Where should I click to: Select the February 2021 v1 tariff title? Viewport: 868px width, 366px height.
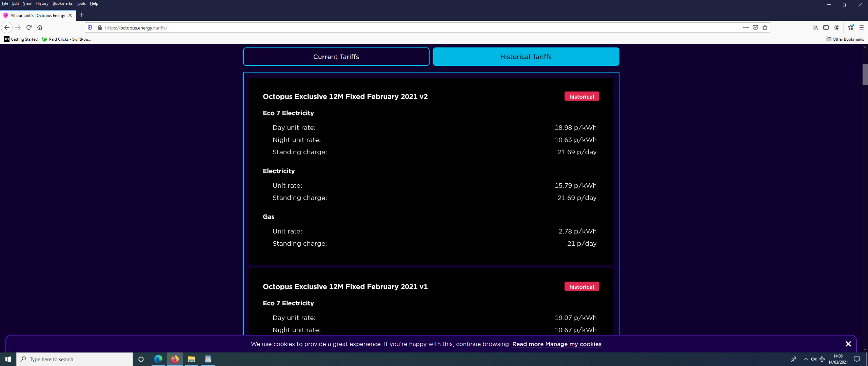coord(345,287)
